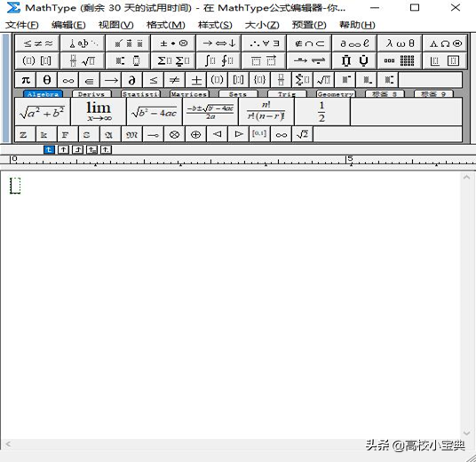The height and width of the screenshot is (462, 476).
Task: Insert the not-equal symbol from the small bar
Action: point(175,80)
